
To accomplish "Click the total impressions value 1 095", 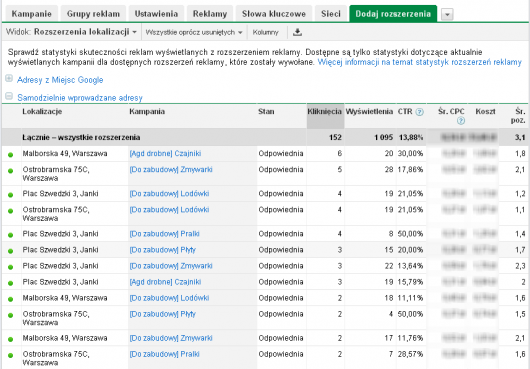I will click(383, 138).
